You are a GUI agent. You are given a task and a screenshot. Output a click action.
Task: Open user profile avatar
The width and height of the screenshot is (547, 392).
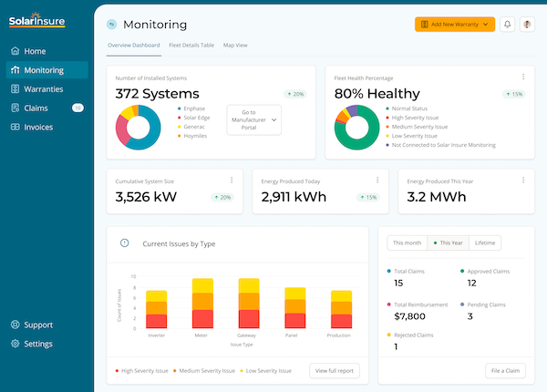click(x=527, y=25)
